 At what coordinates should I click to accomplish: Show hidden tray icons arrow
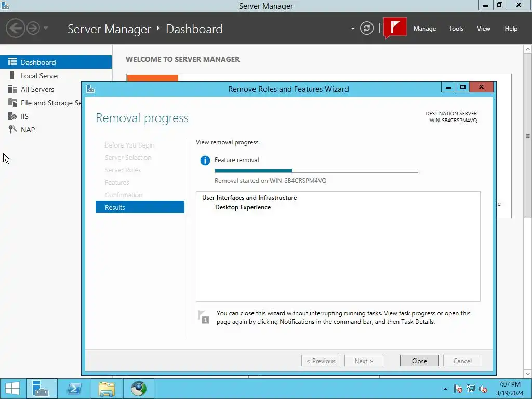point(445,389)
